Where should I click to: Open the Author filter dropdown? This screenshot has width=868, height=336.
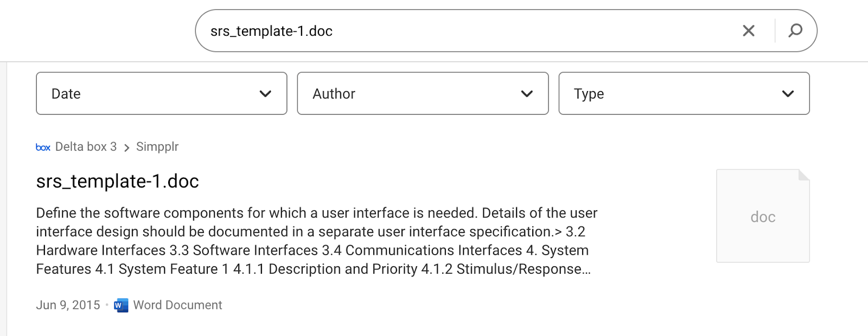pos(422,93)
